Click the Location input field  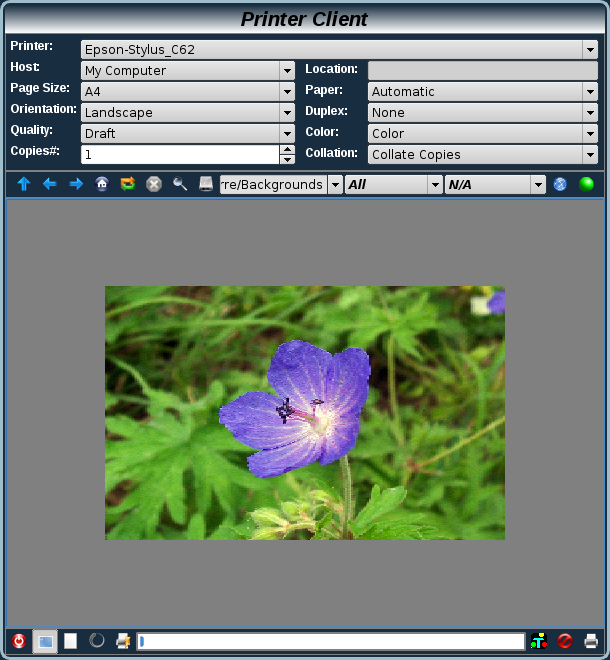coord(482,70)
